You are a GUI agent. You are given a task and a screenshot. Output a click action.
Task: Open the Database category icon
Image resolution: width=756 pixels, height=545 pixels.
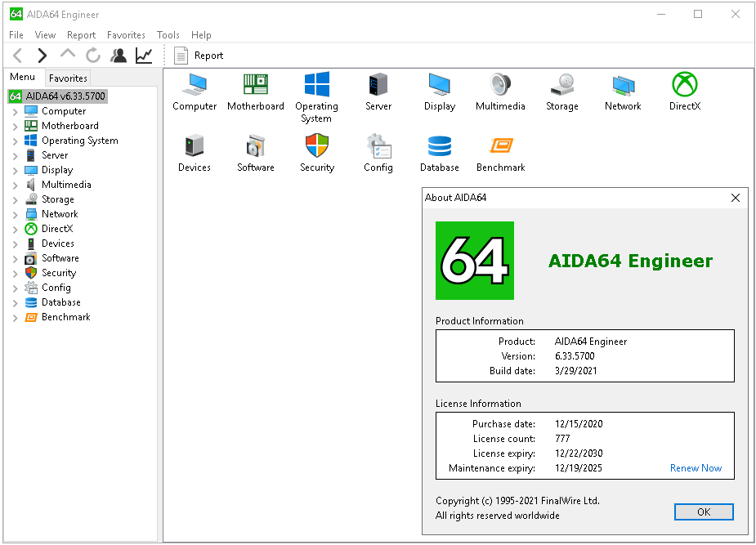coord(439,146)
